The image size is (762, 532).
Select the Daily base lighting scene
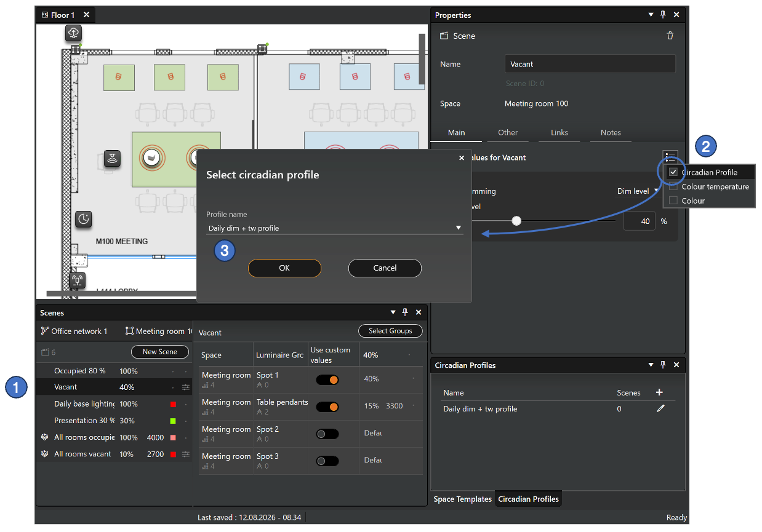pyautogui.click(x=114, y=404)
